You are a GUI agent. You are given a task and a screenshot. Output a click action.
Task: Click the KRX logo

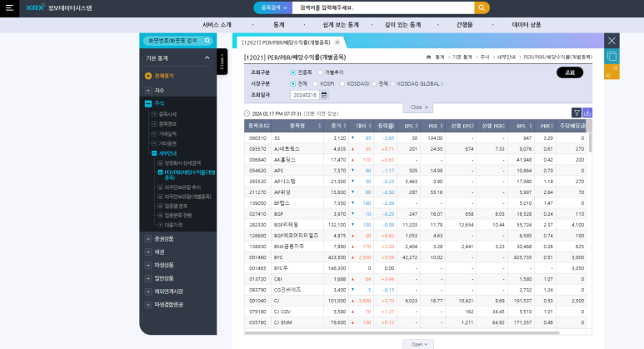pyautogui.click(x=35, y=7)
